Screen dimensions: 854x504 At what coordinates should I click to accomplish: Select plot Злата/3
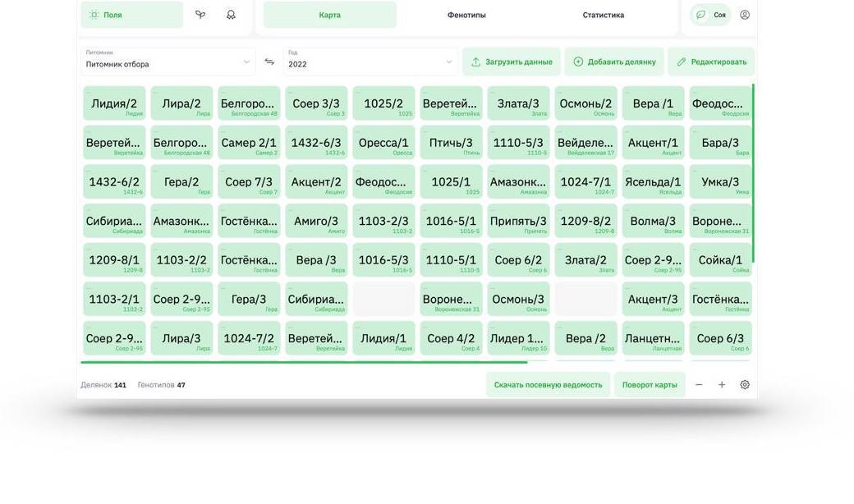pos(518,103)
